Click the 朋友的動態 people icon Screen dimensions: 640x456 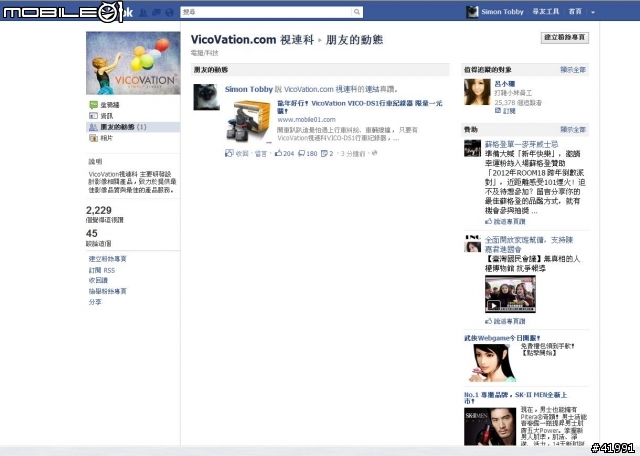93,127
